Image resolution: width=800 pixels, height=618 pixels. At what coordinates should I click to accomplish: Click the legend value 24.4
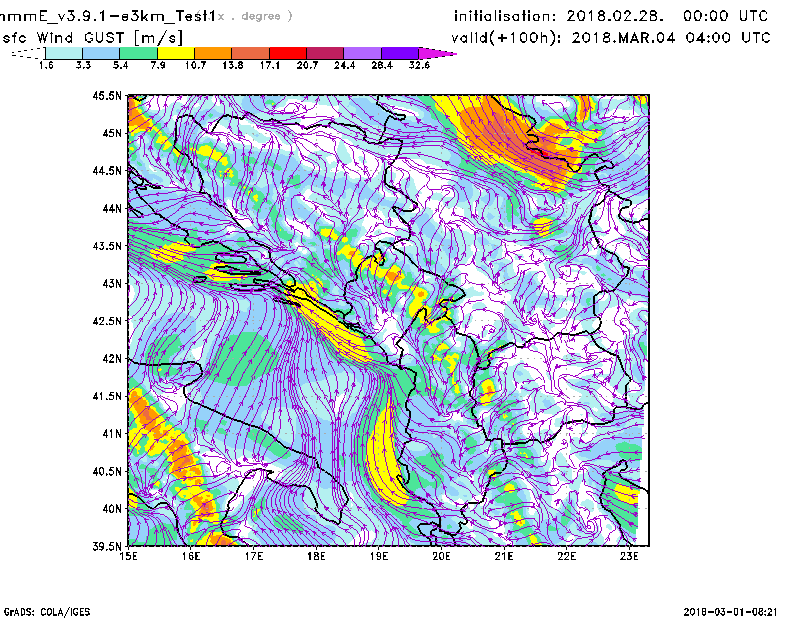(344, 65)
